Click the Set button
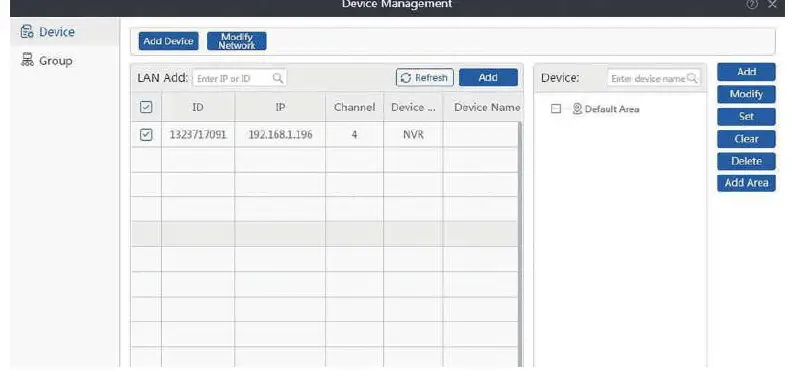Image resolution: width=792 pixels, height=387 pixels. [746, 117]
